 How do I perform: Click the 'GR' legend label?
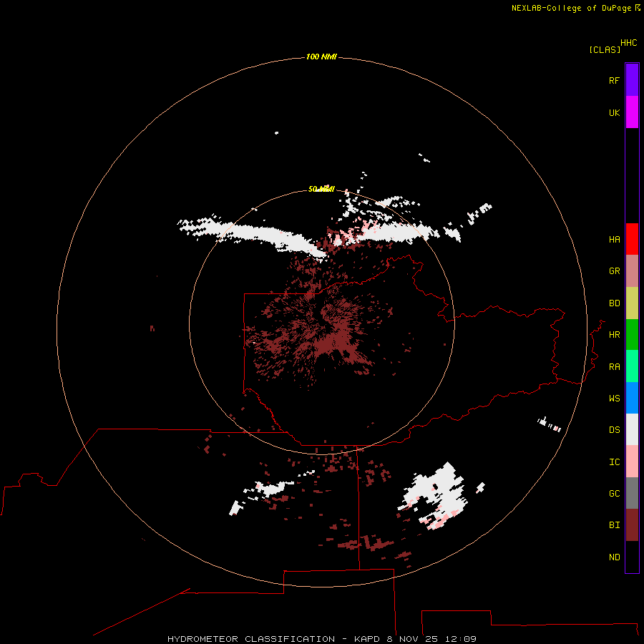(614, 271)
